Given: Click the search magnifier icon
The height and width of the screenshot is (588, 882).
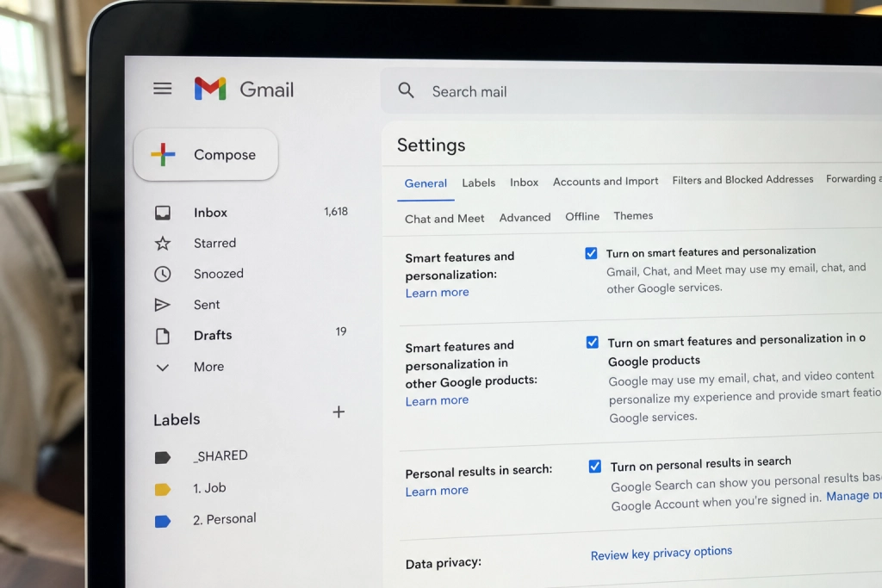Looking at the screenshot, I should point(407,90).
